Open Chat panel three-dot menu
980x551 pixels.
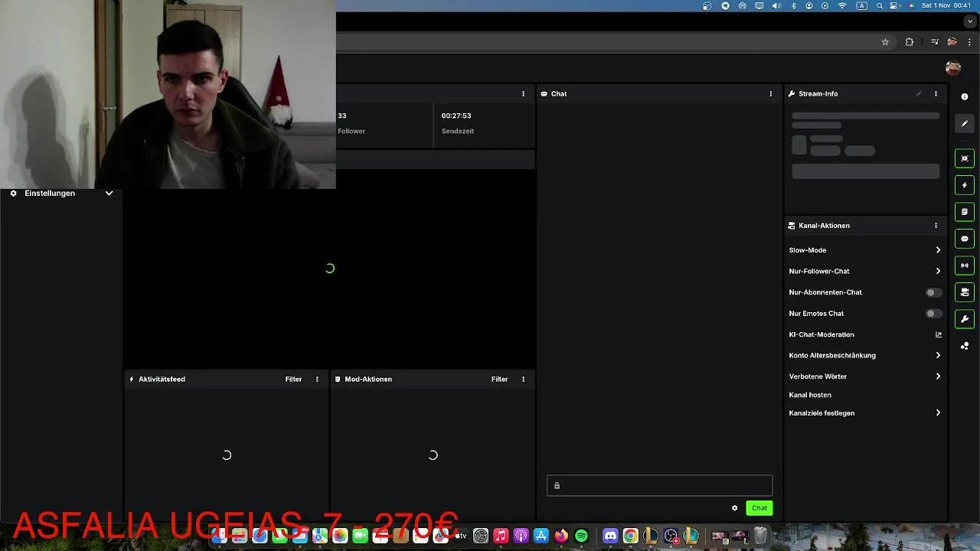click(771, 93)
